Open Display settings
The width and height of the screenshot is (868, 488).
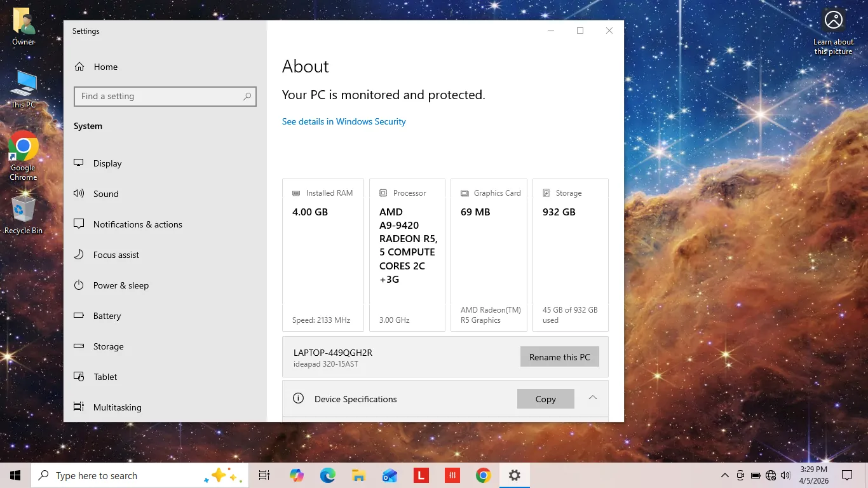click(107, 163)
